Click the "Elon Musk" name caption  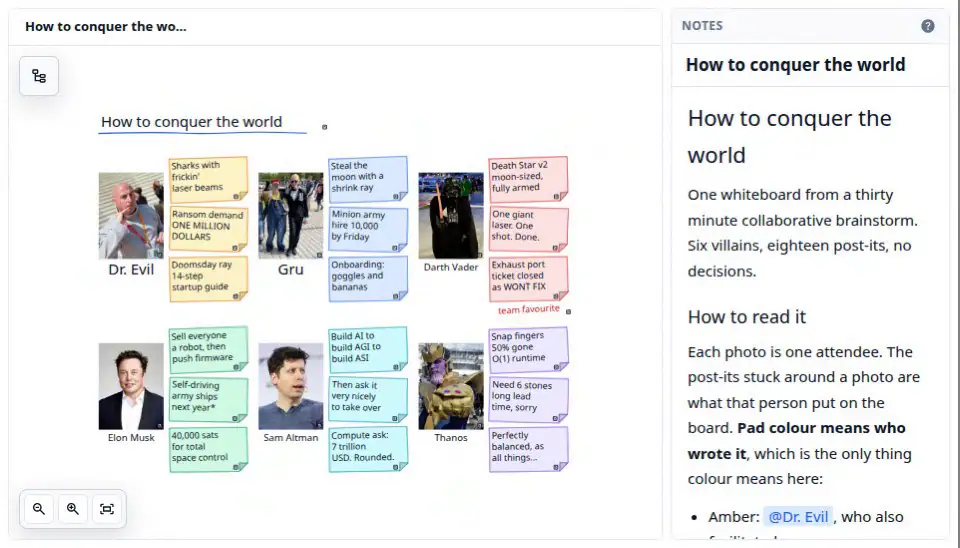131,438
